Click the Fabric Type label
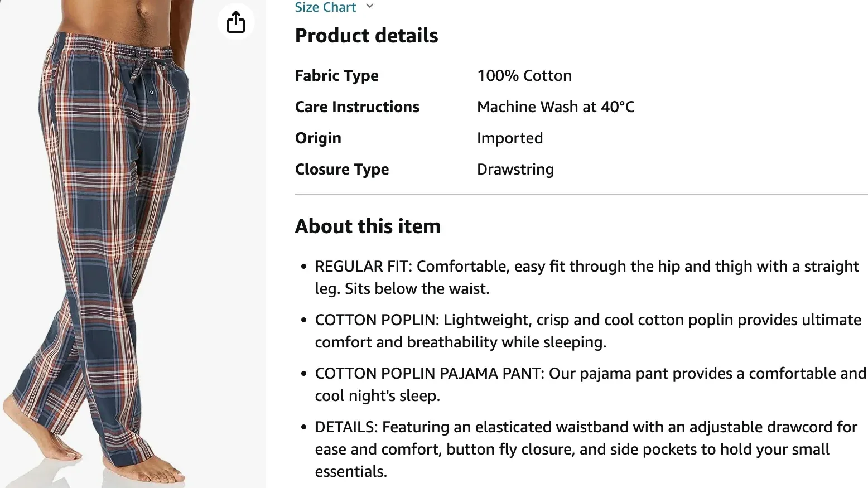This screenshot has height=488, width=868. [336, 75]
